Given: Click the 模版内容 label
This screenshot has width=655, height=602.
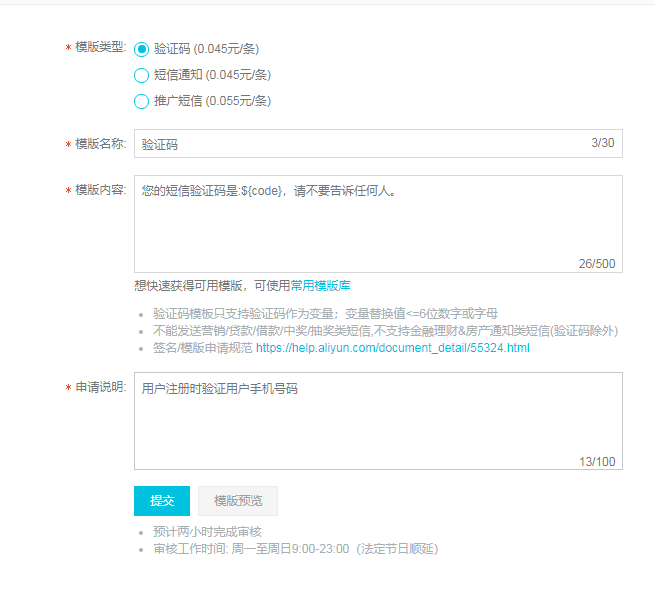Looking at the screenshot, I should coord(100,190).
